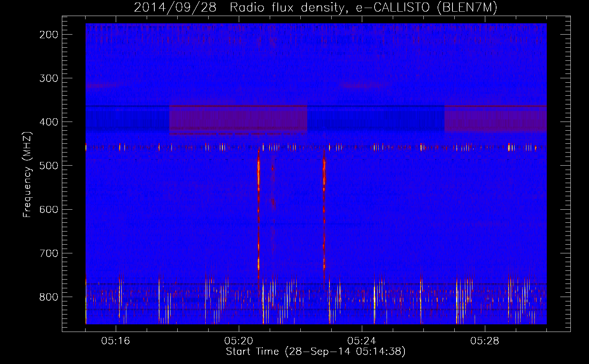Click the 600 frequency tick label
Viewport: 589px width, 364px height.
(49, 209)
